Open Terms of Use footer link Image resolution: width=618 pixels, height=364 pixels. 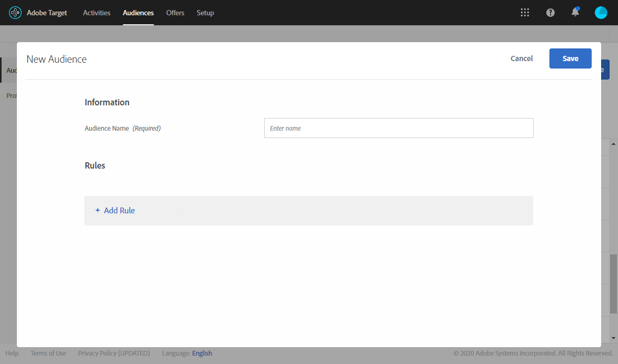point(48,353)
